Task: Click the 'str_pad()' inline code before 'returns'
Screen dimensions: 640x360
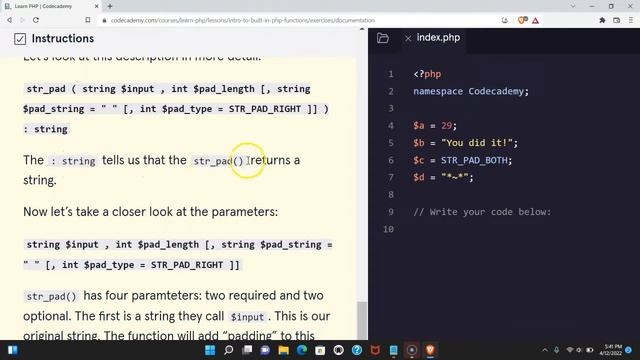Action: 218,161
